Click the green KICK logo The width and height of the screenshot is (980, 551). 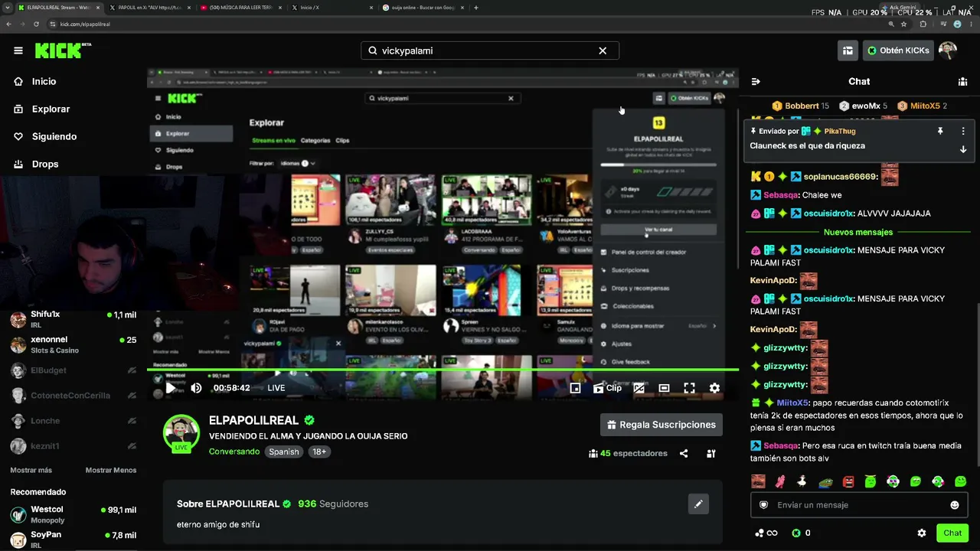(x=60, y=51)
